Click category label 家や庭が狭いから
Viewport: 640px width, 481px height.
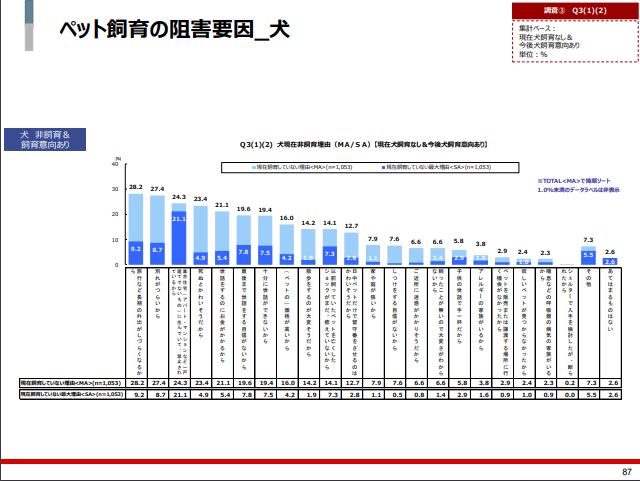(x=373, y=294)
